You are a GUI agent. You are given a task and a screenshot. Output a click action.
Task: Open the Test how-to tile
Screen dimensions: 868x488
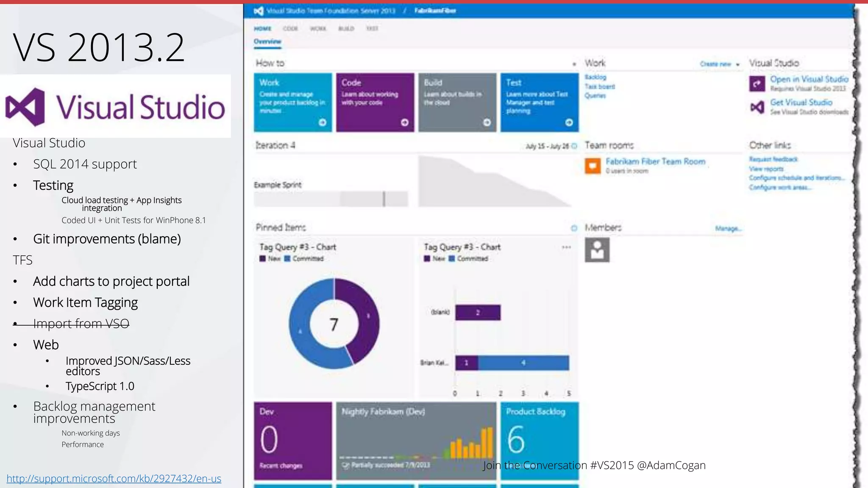540,103
